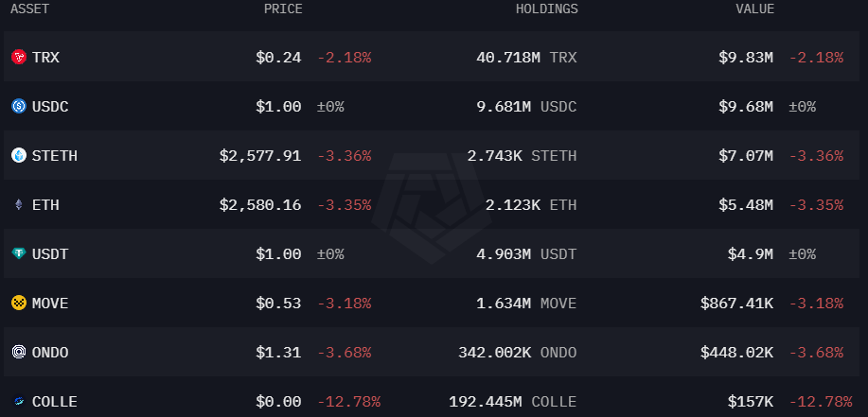This screenshot has height=417, width=868.
Task: Open the STETH asset name link
Action: click(54, 156)
